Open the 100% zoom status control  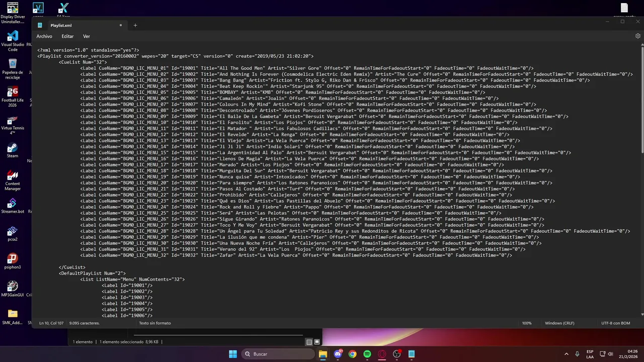(x=527, y=323)
